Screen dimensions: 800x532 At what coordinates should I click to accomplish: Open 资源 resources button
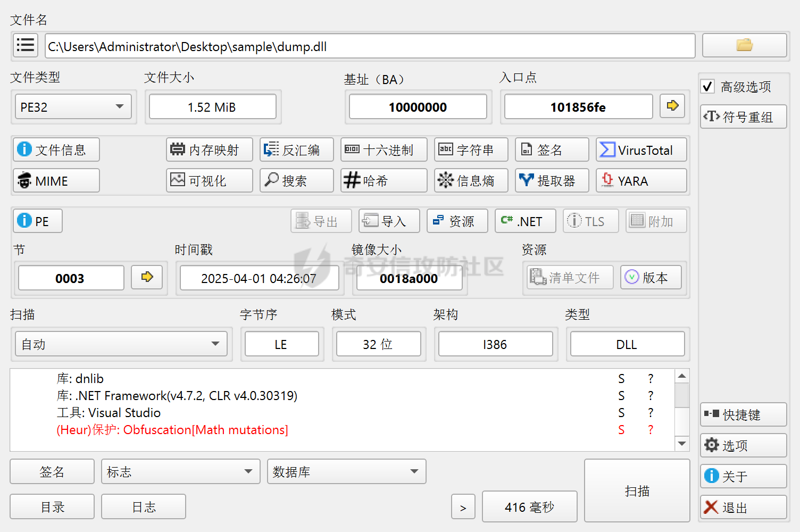point(457,221)
